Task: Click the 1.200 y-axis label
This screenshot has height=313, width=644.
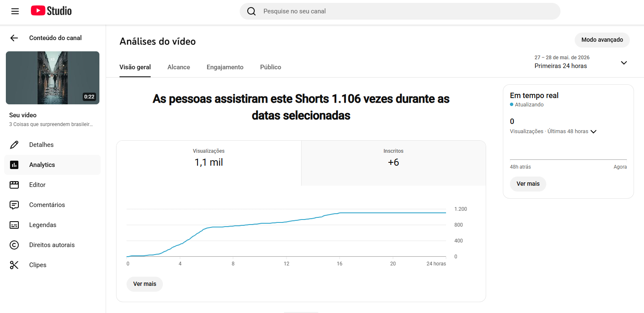Action: [x=461, y=209]
